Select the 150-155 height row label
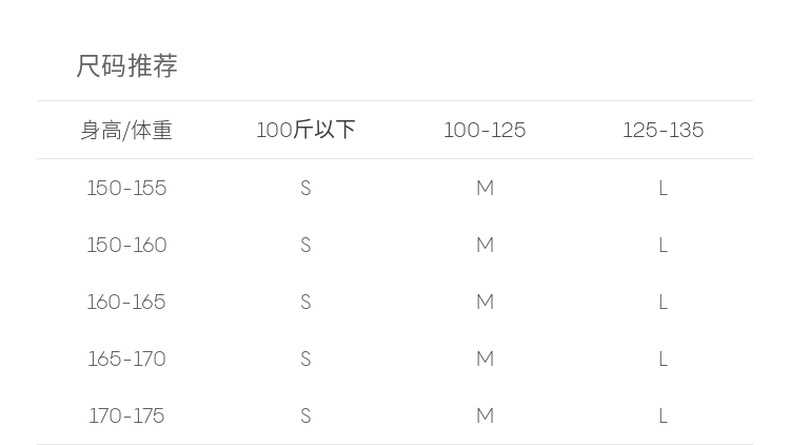The height and width of the screenshot is (445, 790). coord(127,188)
